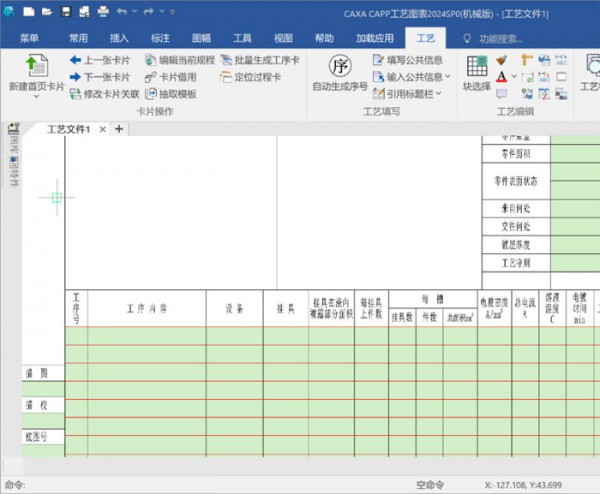
Task: Click the 空命令 status bar text
Action: 430,485
